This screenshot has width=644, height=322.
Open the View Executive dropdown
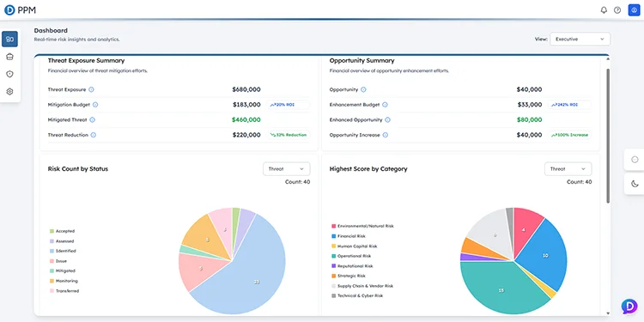580,39
